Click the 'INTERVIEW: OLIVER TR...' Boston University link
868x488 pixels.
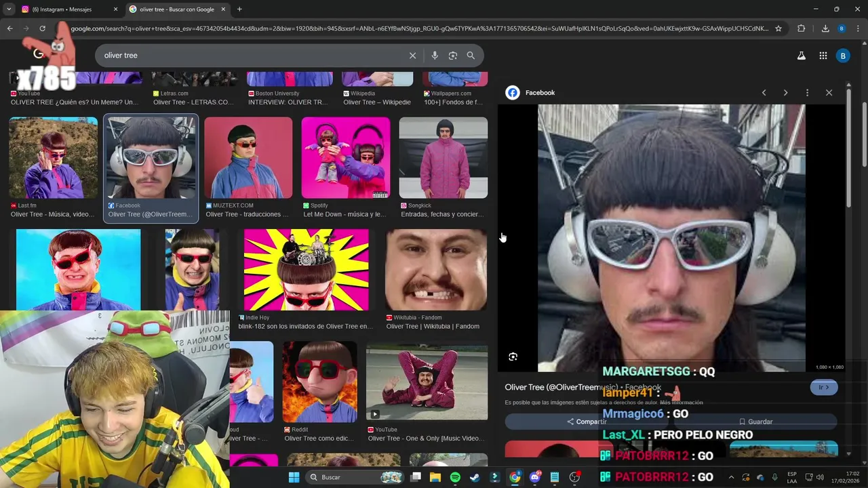[290, 102]
